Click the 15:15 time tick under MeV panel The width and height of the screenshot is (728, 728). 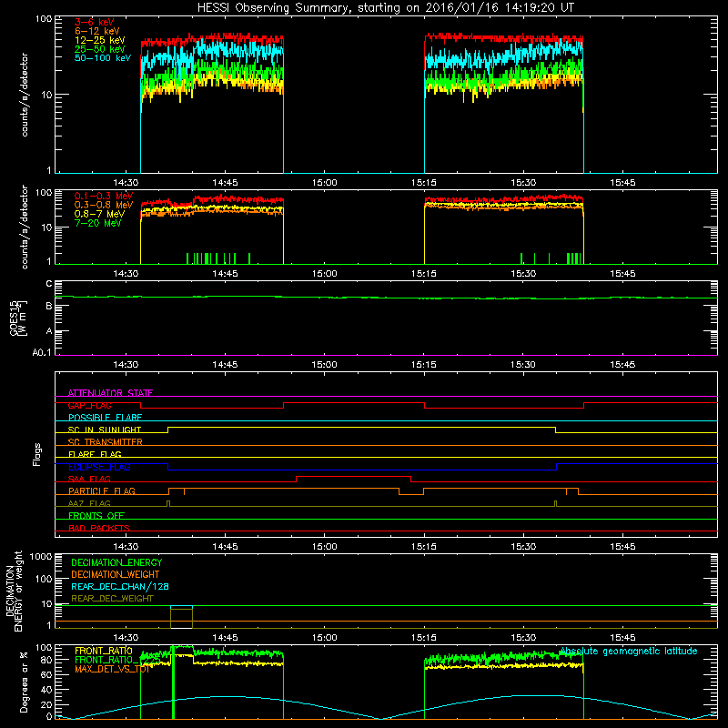point(423,274)
